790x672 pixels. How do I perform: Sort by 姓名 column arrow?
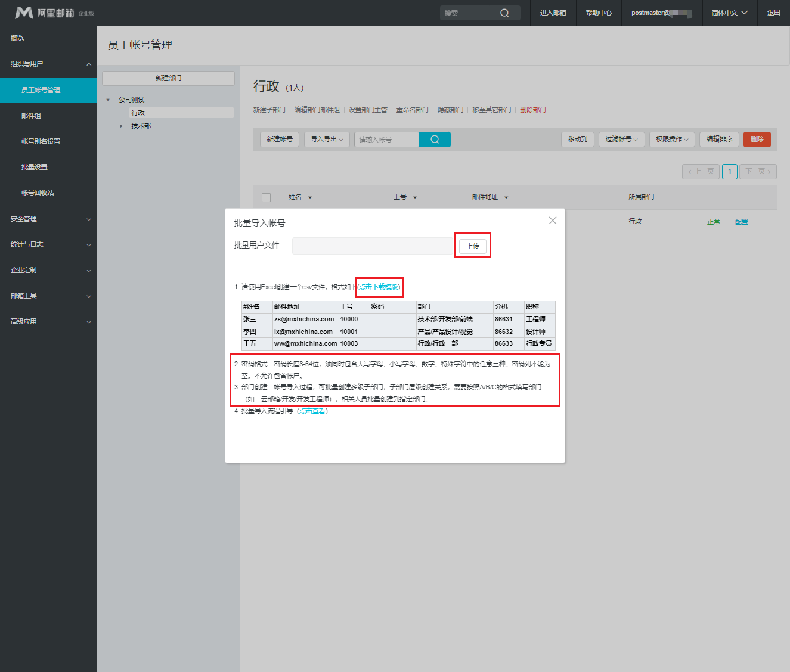pyautogui.click(x=310, y=197)
